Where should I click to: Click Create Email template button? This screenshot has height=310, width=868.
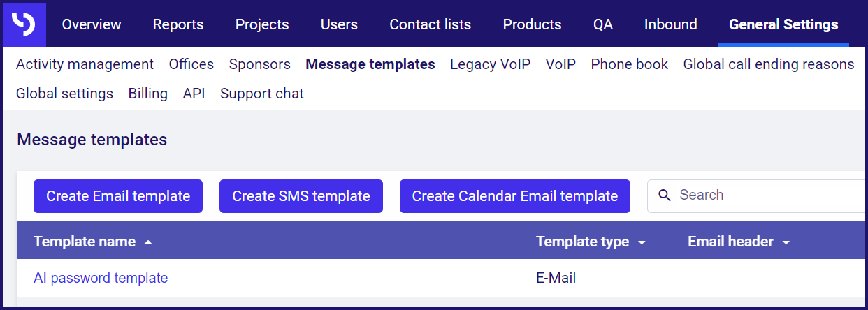118,196
